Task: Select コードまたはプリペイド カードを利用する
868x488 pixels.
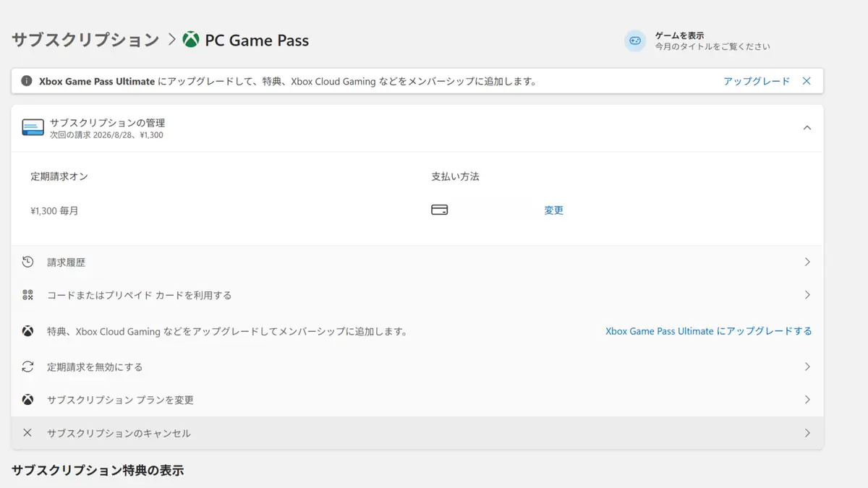Action: (x=417, y=295)
